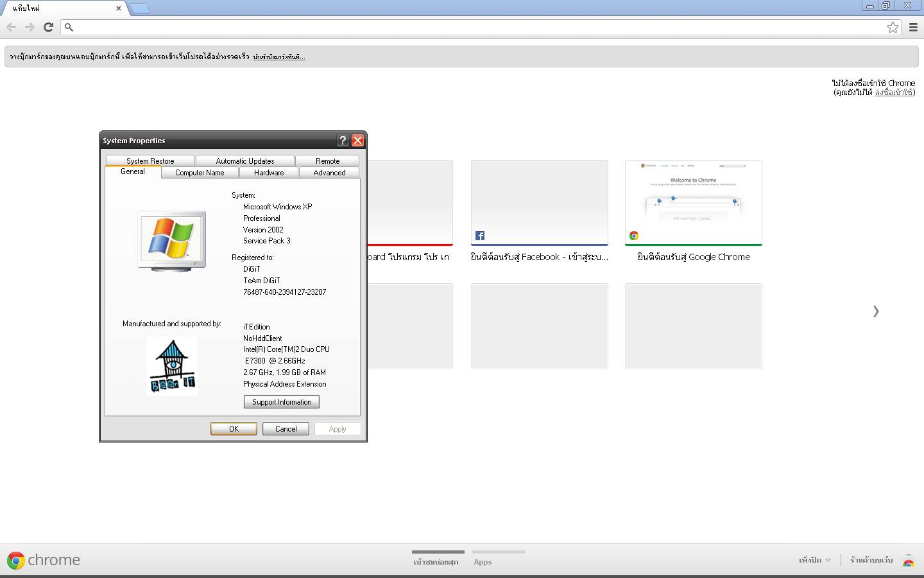The image size is (924, 578).
Task: Open the Facebook thumbnail title link
Action: click(540, 257)
